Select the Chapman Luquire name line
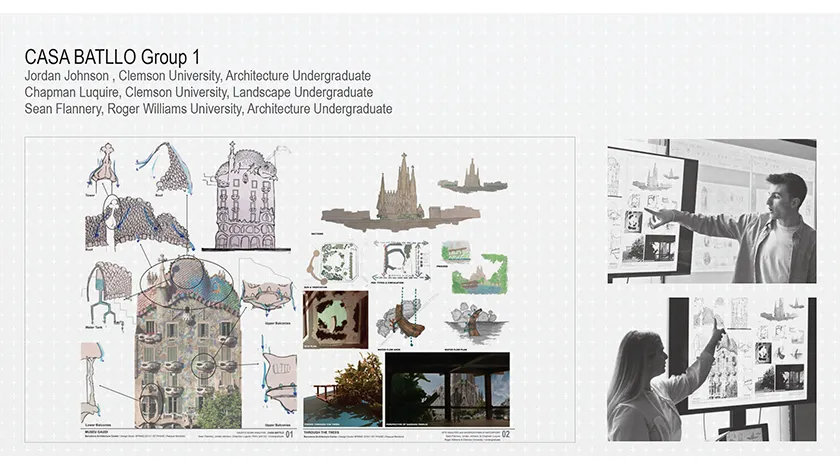840x470 pixels. point(199,92)
